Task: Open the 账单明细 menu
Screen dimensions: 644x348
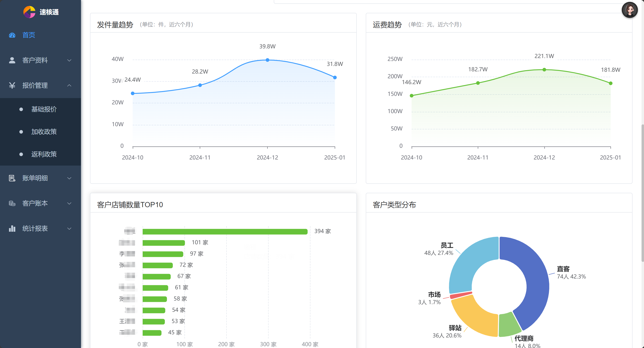Action: [40, 178]
